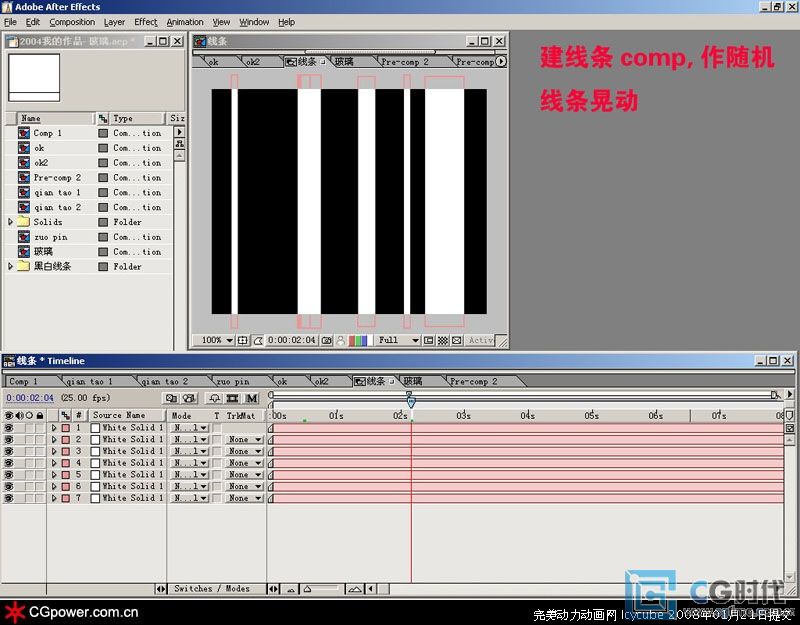Click Project window column options arrow
The image size is (800, 625).
pos(180,132)
